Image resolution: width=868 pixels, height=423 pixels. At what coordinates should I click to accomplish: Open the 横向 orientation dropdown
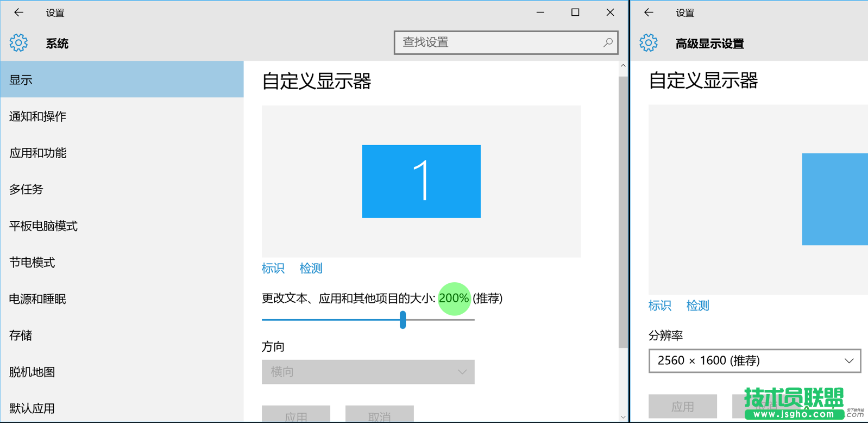(368, 372)
